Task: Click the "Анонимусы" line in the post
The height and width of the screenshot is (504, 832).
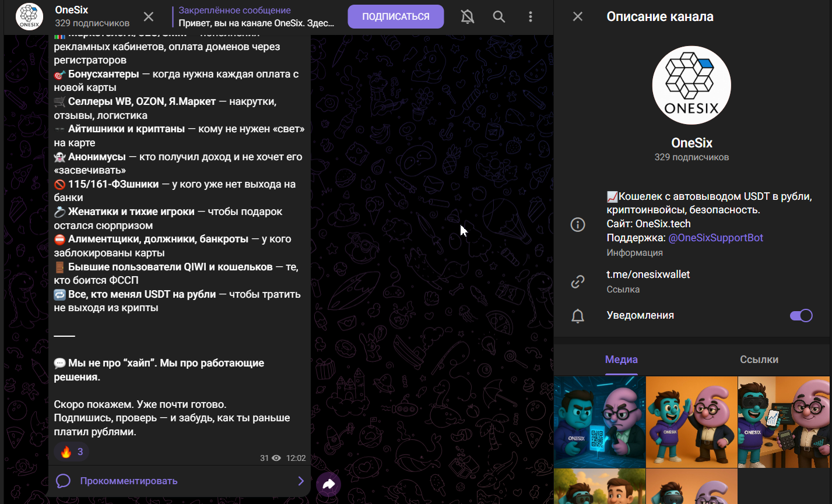Action: (x=97, y=157)
